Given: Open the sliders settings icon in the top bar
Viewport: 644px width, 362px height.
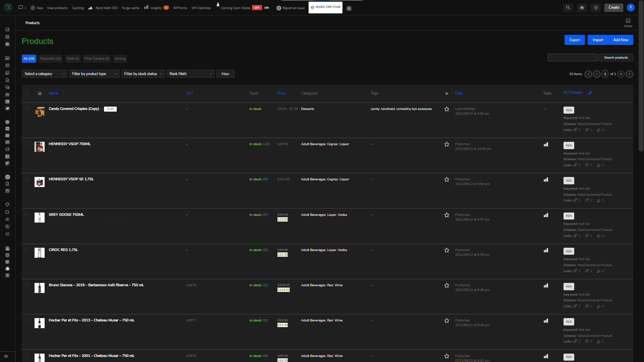Looking at the screenshot, I should (596, 7).
